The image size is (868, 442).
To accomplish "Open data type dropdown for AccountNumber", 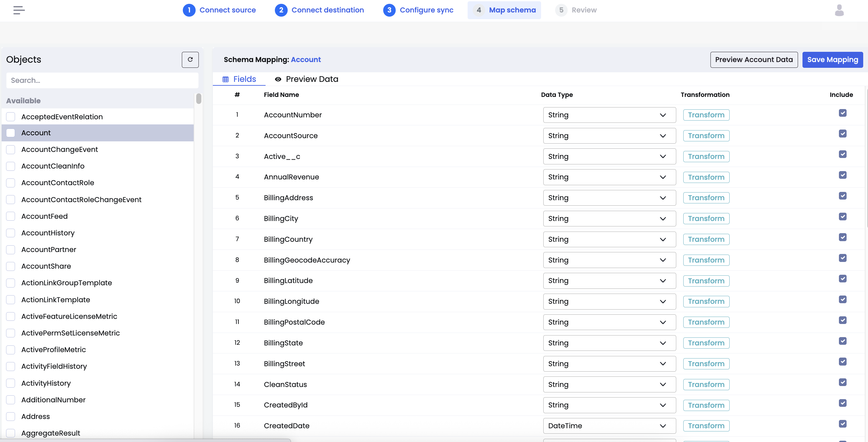I will [609, 115].
